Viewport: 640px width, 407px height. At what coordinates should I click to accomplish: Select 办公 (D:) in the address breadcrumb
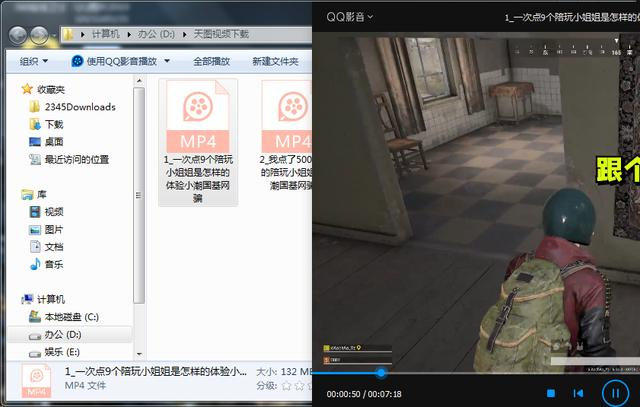point(156,34)
